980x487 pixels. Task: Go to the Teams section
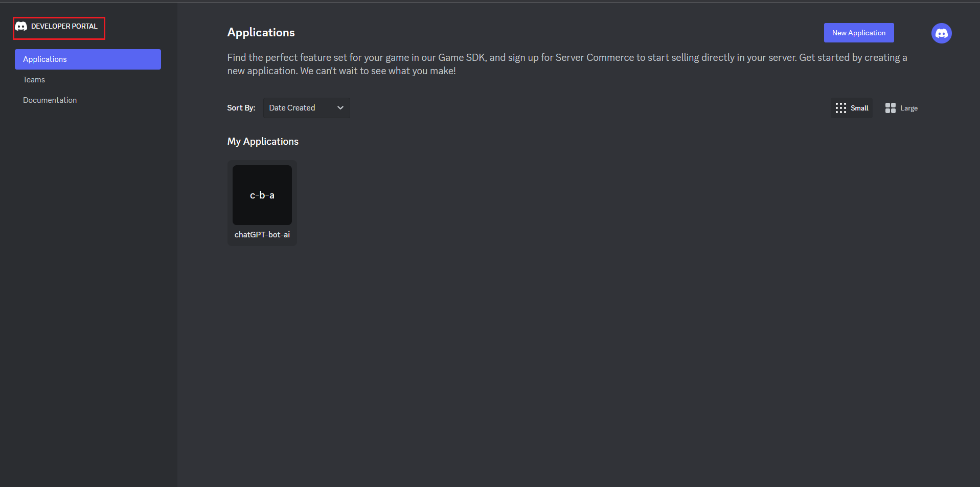[x=34, y=79]
